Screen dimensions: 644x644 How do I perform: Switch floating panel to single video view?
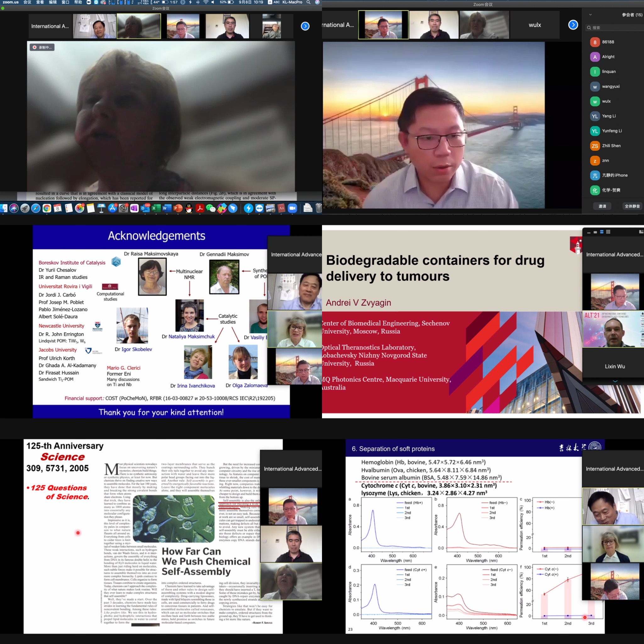(595, 232)
